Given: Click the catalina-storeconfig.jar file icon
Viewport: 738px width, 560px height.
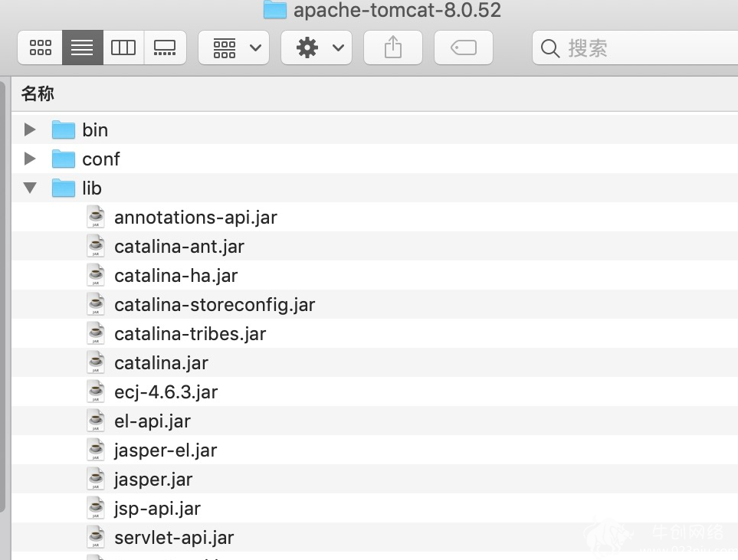Looking at the screenshot, I should tap(96, 305).
